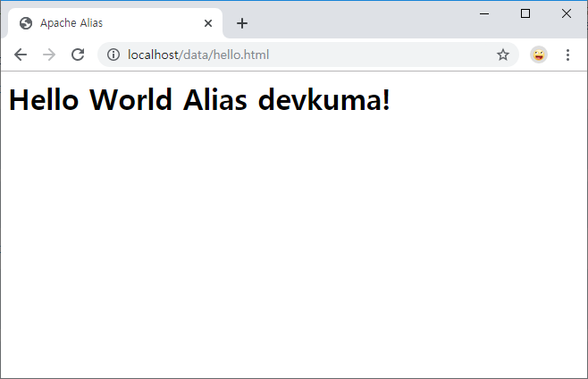Open a new tab with plus button

pos(242,23)
